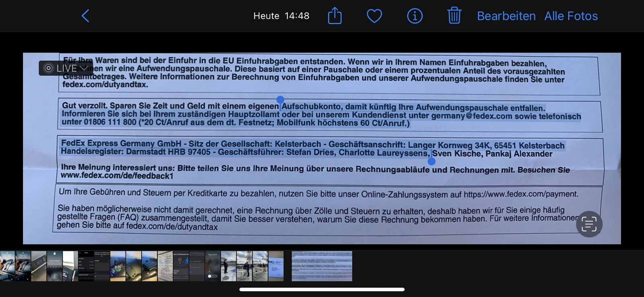This screenshot has height=297, width=644.
Task: Show photo info details icon
Action: (x=415, y=16)
